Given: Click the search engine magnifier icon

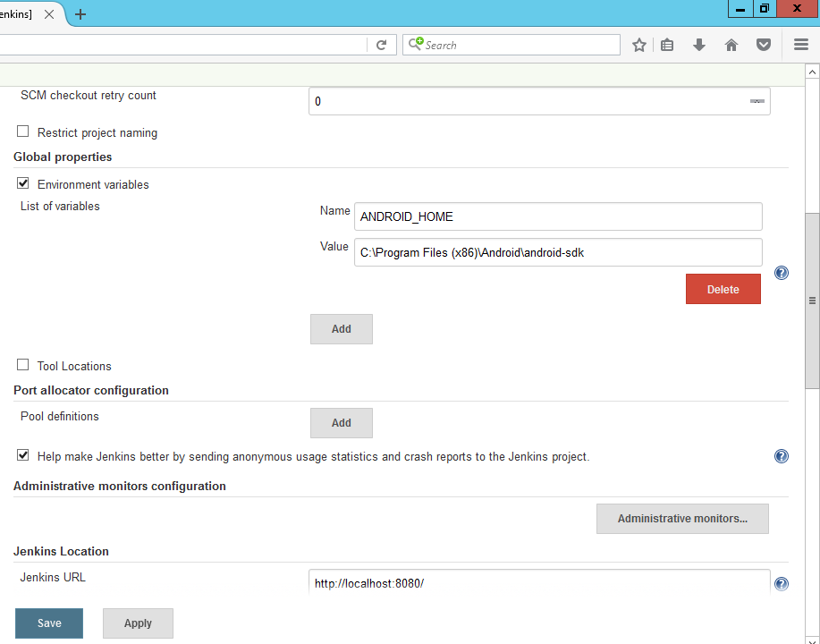Looking at the screenshot, I should click(x=416, y=44).
